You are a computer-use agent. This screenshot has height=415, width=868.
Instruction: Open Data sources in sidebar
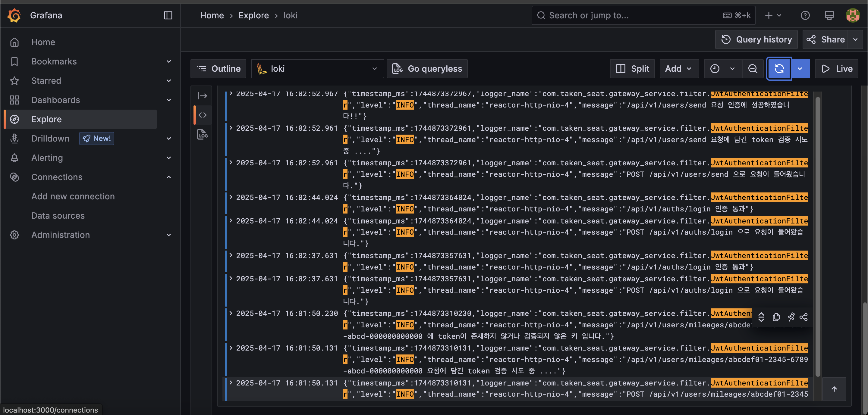pyautogui.click(x=58, y=215)
